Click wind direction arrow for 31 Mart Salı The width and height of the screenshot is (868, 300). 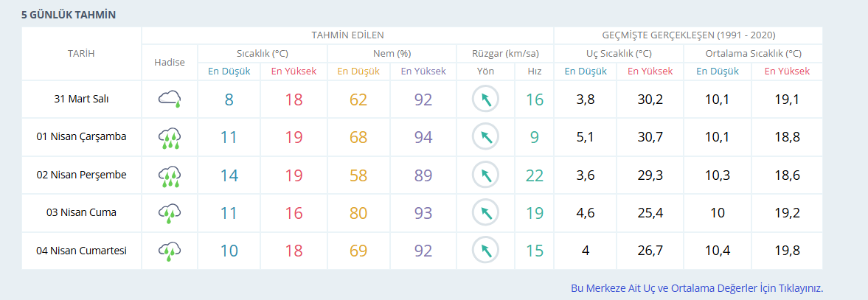coord(485,100)
